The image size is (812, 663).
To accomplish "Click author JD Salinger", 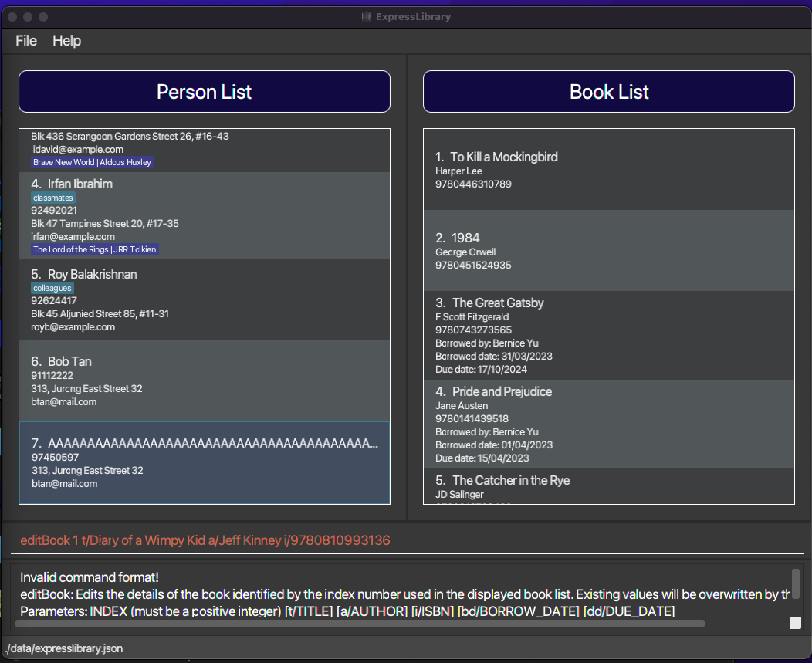I will (459, 494).
